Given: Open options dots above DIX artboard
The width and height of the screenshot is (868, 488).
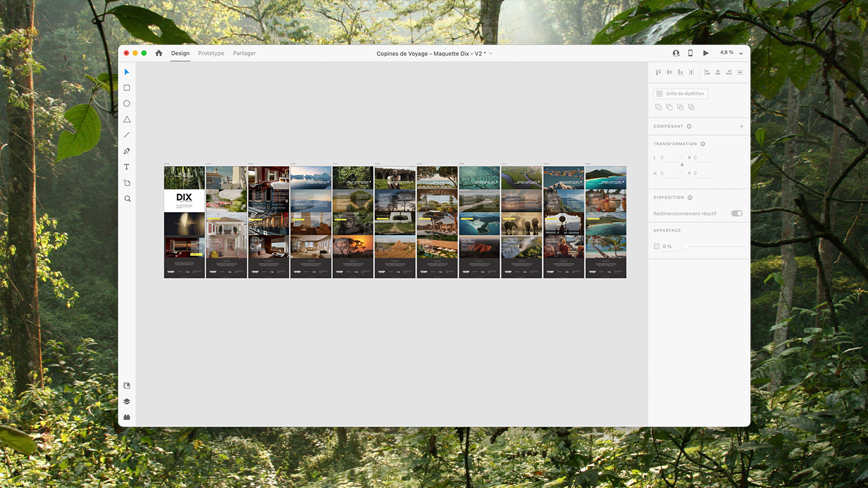Looking at the screenshot, I should tap(166, 164).
